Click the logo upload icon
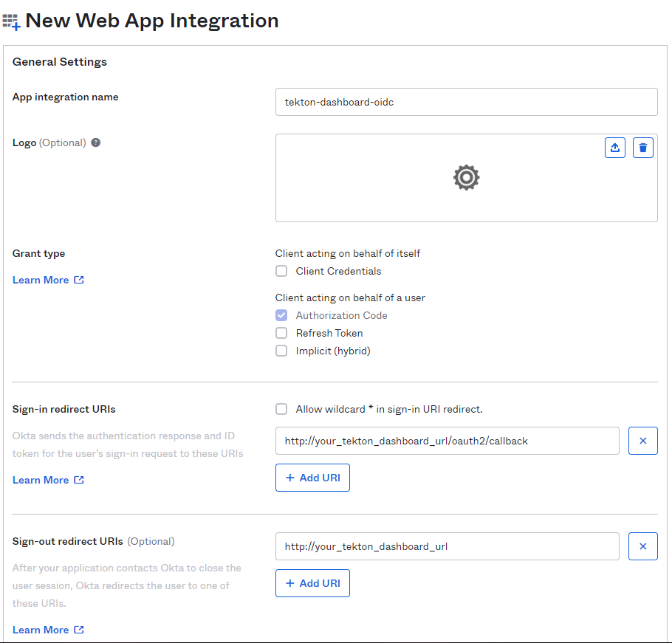 (x=614, y=148)
